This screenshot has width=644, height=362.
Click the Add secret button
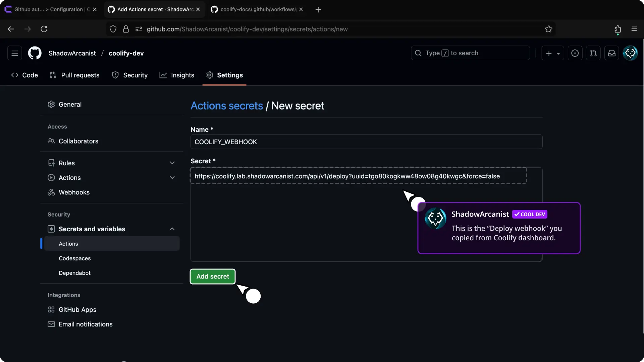click(x=213, y=277)
